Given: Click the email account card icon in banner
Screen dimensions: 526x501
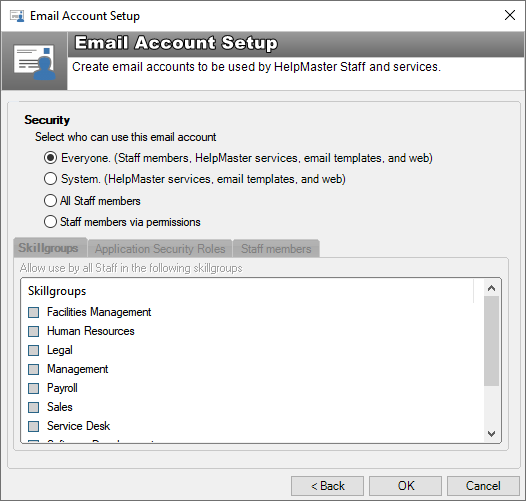Looking at the screenshot, I should [x=35, y=63].
